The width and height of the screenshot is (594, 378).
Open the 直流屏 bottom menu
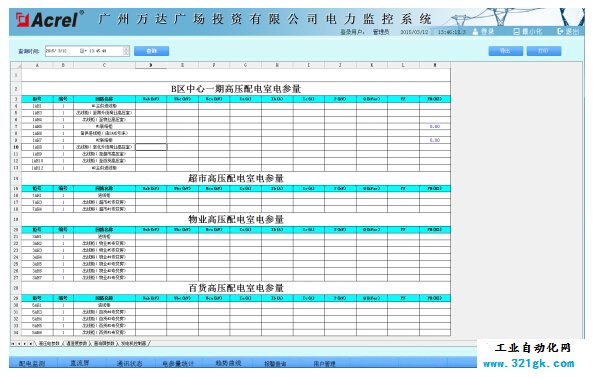pos(80,363)
